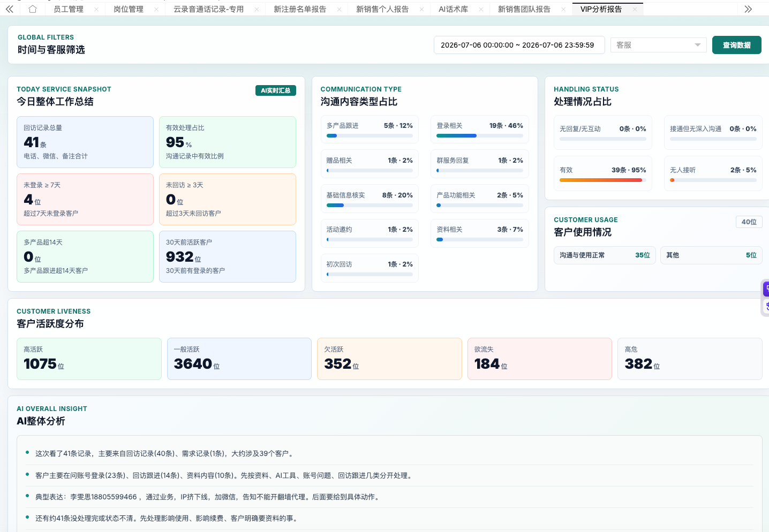Open 新注册名单报告 tab
The width and height of the screenshot is (769, 532).
pyautogui.click(x=300, y=9)
